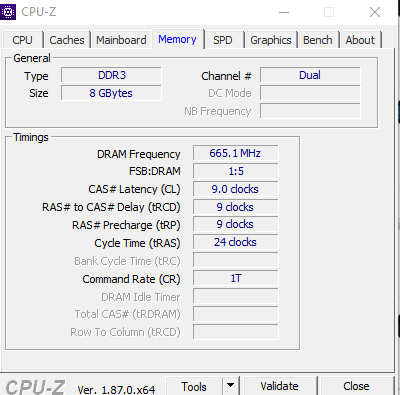Select the Channel # field showing Dual

pos(310,75)
